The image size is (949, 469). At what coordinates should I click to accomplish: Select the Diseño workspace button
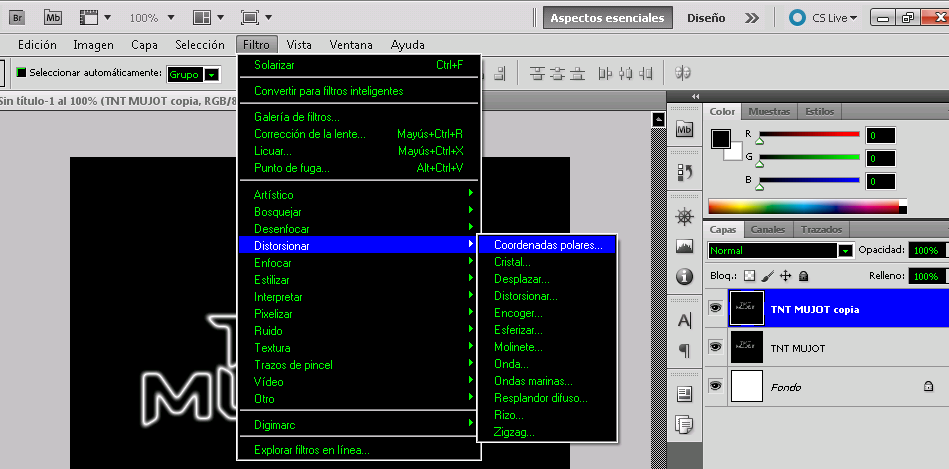(x=706, y=18)
